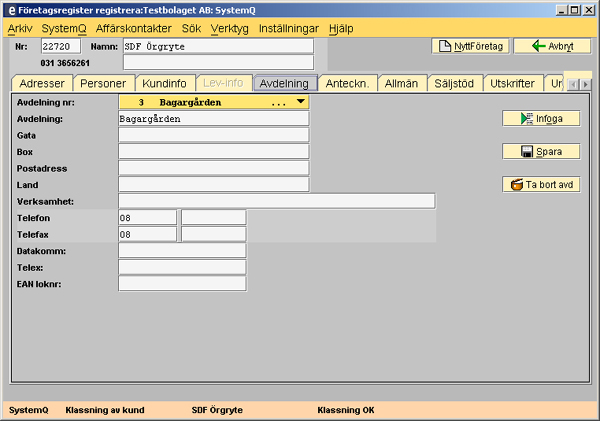Save with the Spara floppy disk button
The height and width of the screenshot is (421, 600).
pyautogui.click(x=541, y=152)
